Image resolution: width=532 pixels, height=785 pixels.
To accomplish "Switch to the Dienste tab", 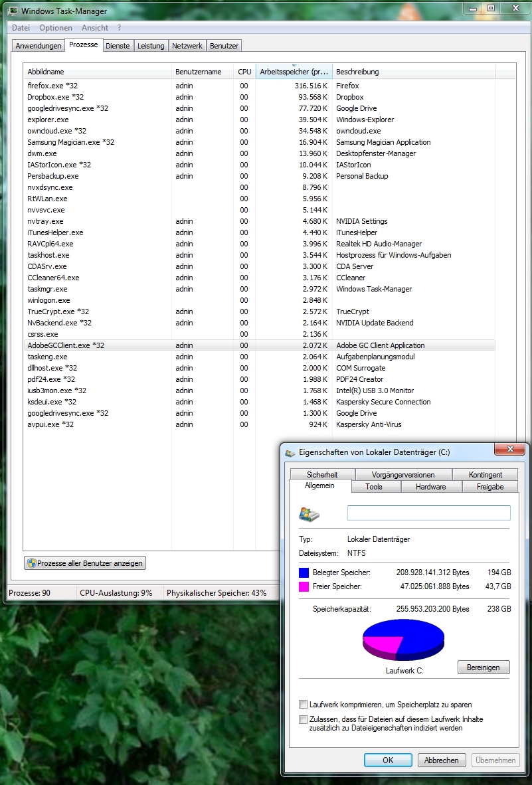I will pyautogui.click(x=118, y=46).
